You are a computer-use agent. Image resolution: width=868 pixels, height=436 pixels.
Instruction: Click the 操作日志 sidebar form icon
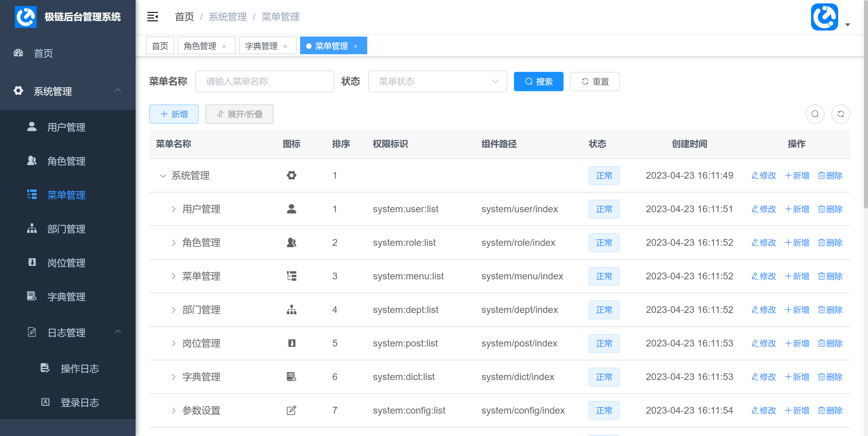pos(45,368)
